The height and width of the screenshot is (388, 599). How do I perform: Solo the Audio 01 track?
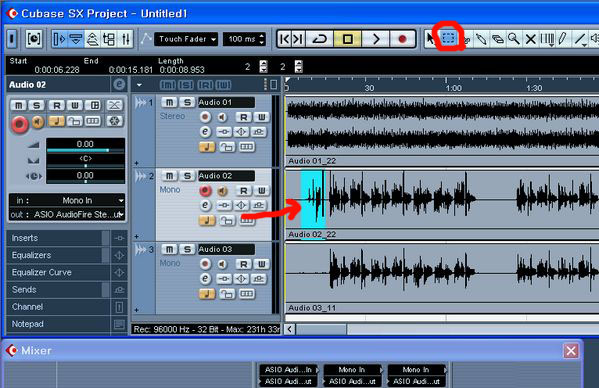187,102
